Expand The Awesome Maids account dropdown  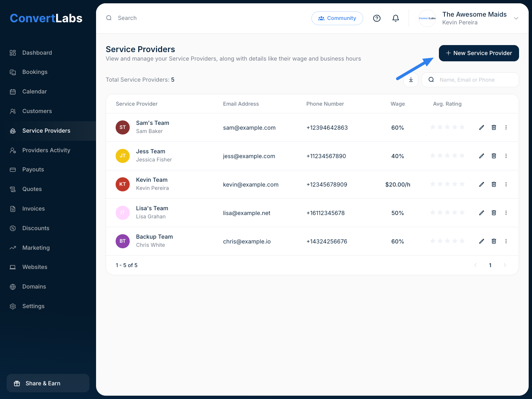pyautogui.click(x=516, y=18)
